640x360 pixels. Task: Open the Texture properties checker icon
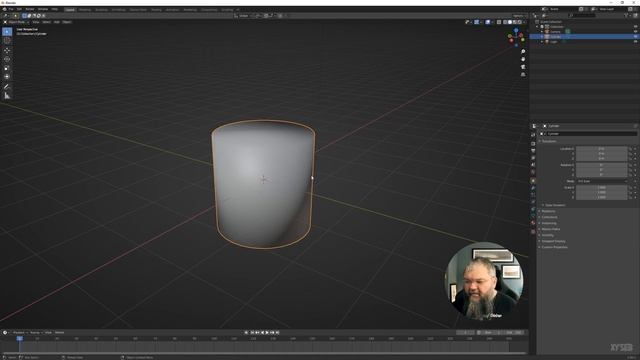533,231
